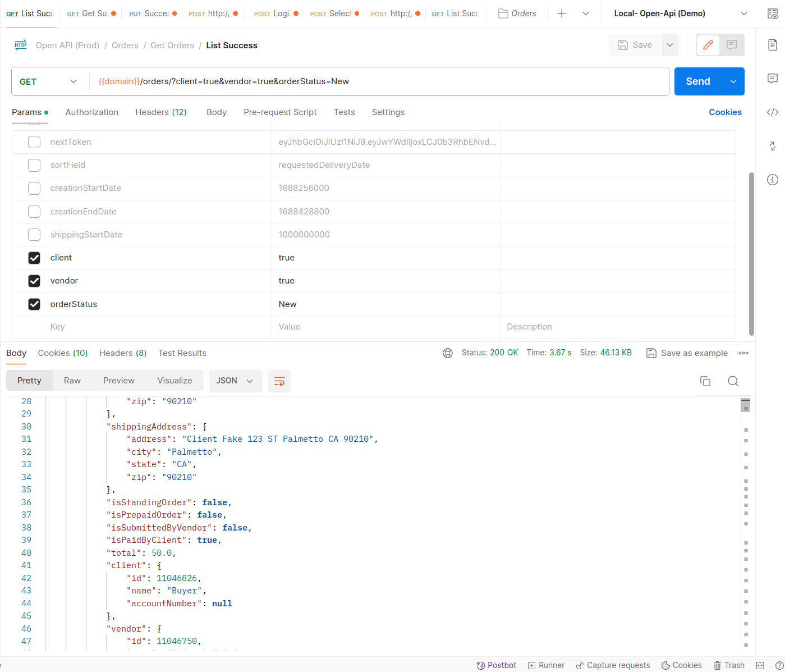
Task: Click the request URL field
Action: pyautogui.click(x=379, y=81)
